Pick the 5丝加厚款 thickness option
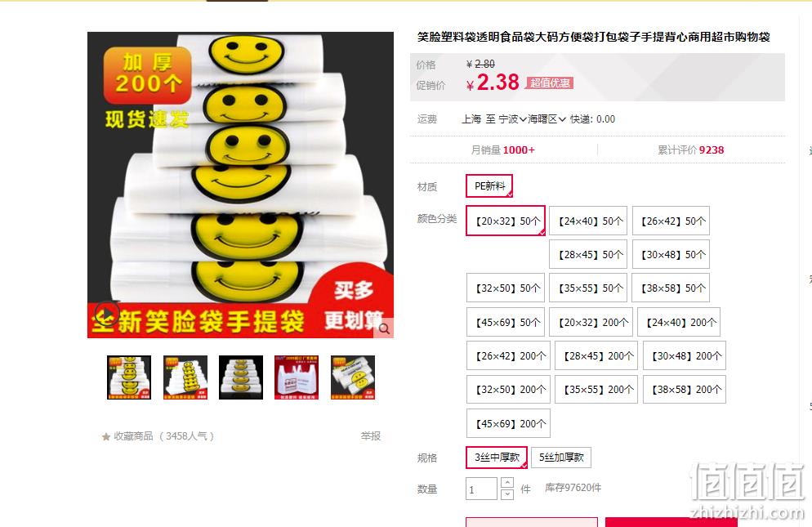The height and width of the screenshot is (527, 812). (561, 458)
